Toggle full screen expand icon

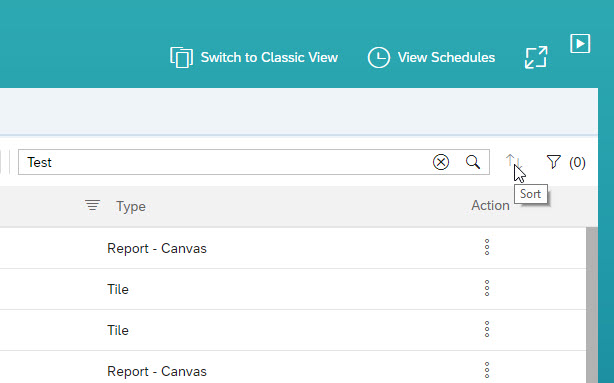click(x=536, y=58)
